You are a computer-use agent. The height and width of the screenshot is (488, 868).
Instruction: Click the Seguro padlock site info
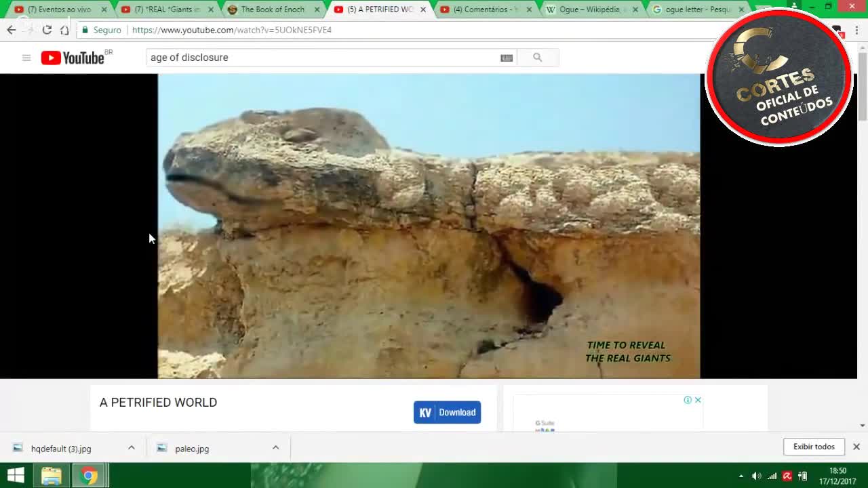[x=102, y=30]
